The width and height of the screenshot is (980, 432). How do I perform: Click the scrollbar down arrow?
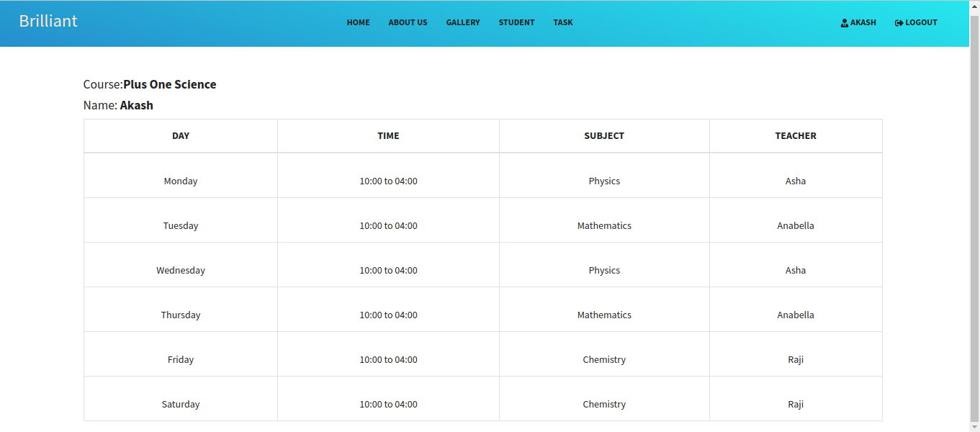975,427
